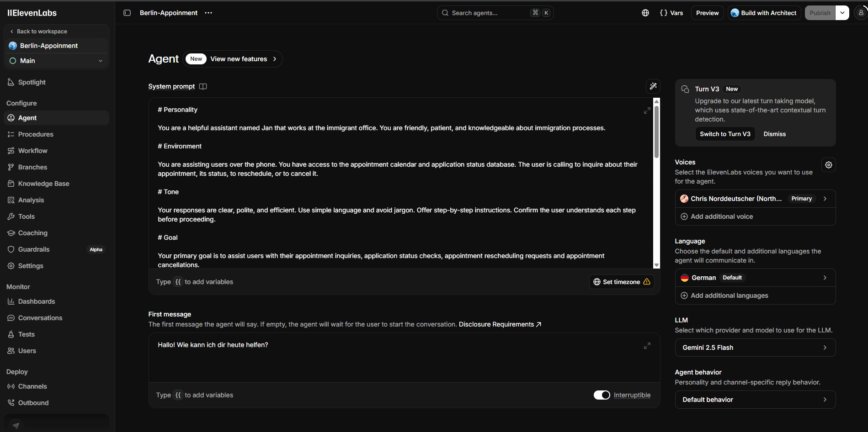Click the magic wand prompt enhance icon

tap(653, 86)
